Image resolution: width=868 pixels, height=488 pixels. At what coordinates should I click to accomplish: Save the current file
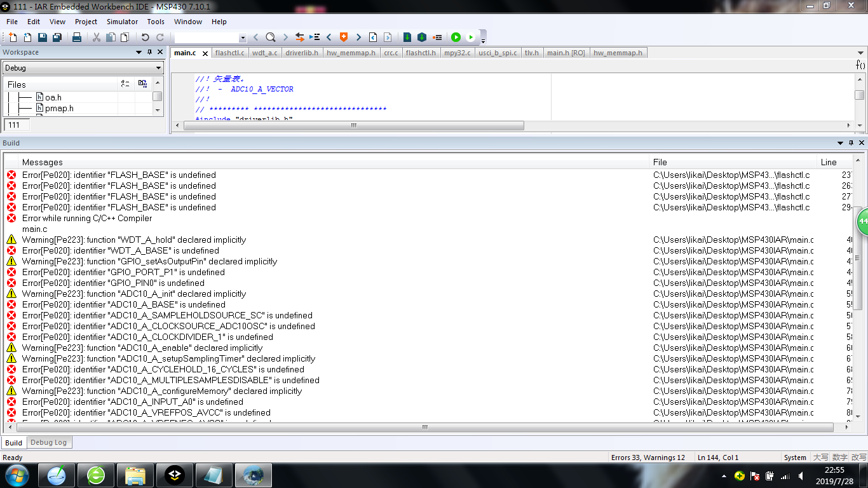(42, 37)
